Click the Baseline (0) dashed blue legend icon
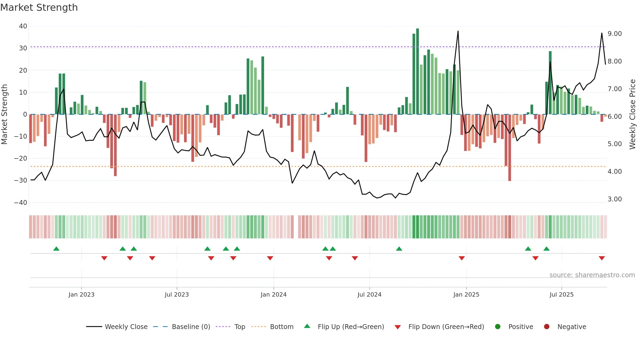Viewport: 644px width, 362px height. [160, 327]
